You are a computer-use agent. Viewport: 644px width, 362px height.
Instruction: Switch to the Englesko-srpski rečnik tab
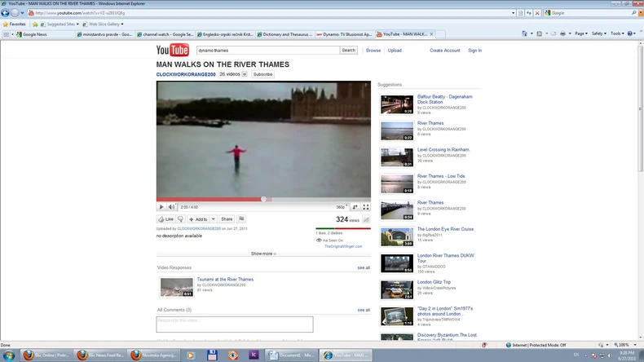click(x=225, y=34)
